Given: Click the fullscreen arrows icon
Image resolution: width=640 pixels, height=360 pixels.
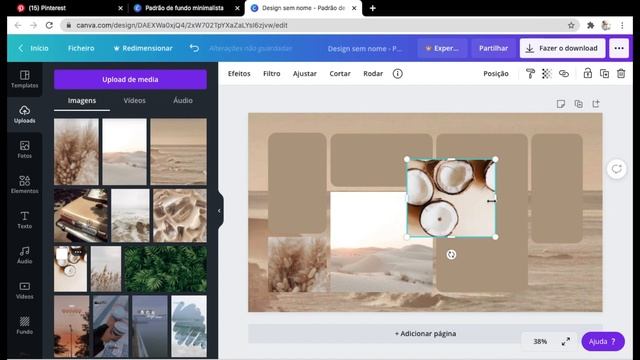Looking at the screenshot, I should 565,341.
